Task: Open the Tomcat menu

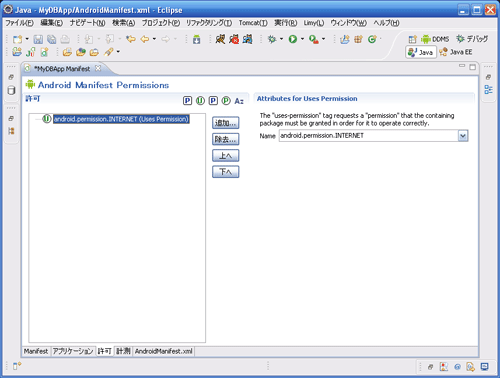Action: click(x=253, y=23)
